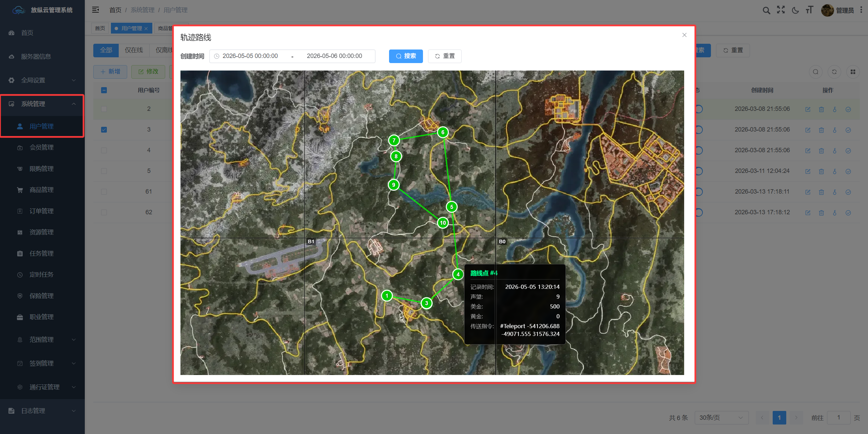Select route waypoint 6 on the map

pos(443,132)
